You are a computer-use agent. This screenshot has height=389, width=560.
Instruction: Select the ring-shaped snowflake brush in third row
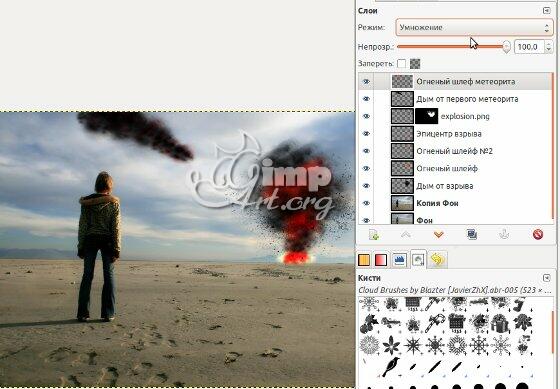click(x=457, y=345)
